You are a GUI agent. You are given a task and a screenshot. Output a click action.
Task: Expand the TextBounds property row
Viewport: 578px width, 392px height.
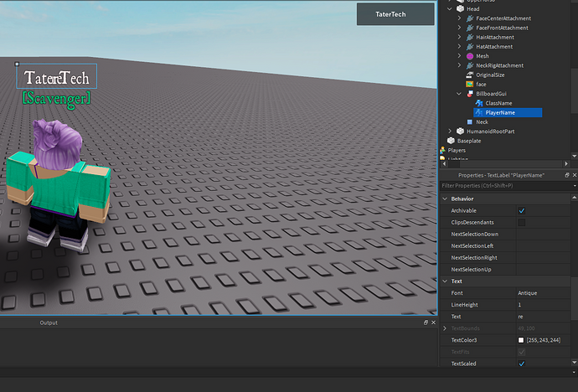click(x=445, y=328)
